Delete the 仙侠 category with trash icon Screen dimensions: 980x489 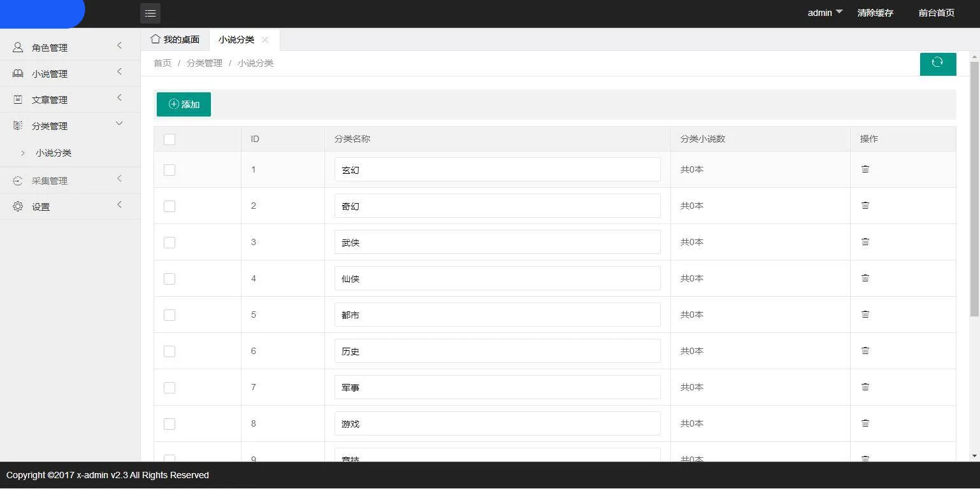[865, 278]
